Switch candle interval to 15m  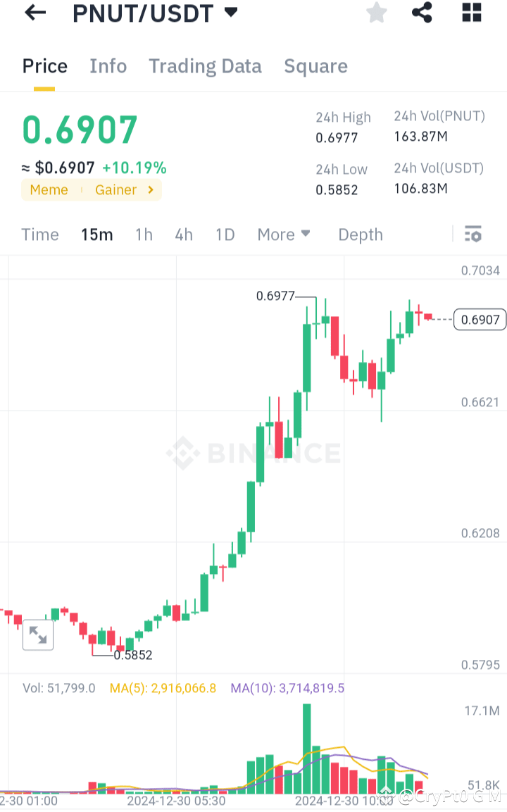click(x=97, y=234)
